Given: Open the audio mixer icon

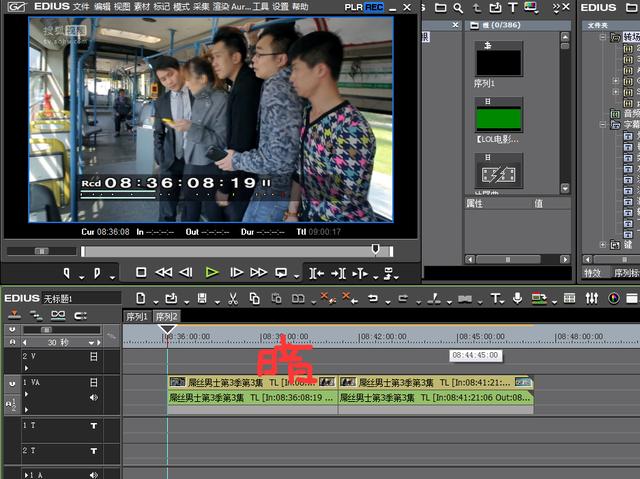Looking at the screenshot, I should (x=592, y=298).
